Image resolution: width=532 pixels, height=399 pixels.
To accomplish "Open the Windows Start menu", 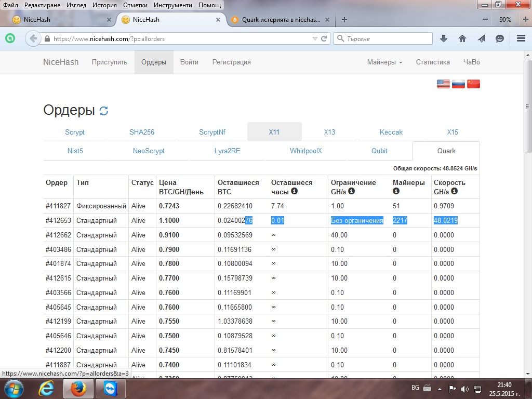I will [x=14, y=389].
